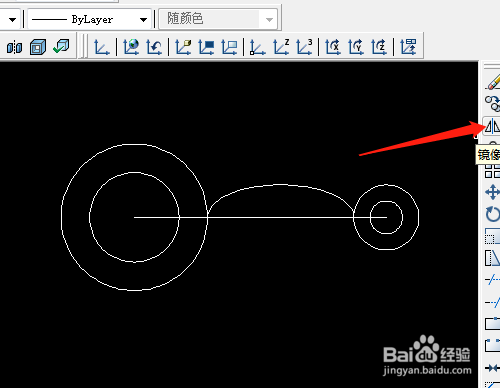Select the Stretch tool

click(x=493, y=258)
